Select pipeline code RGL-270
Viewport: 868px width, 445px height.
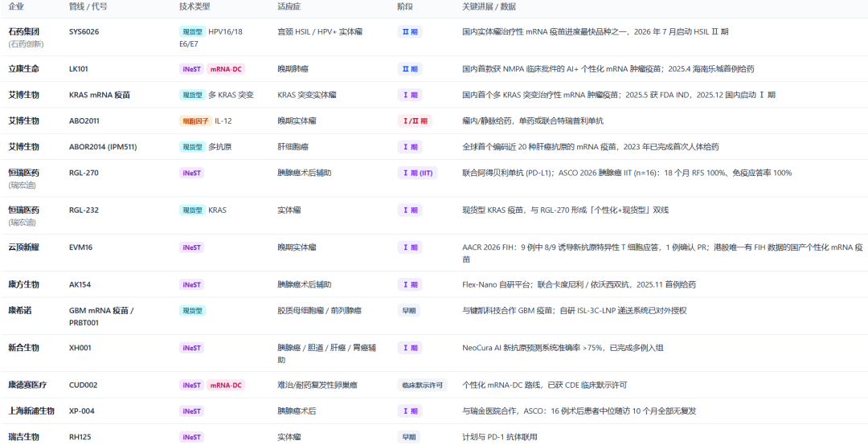click(x=83, y=173)
